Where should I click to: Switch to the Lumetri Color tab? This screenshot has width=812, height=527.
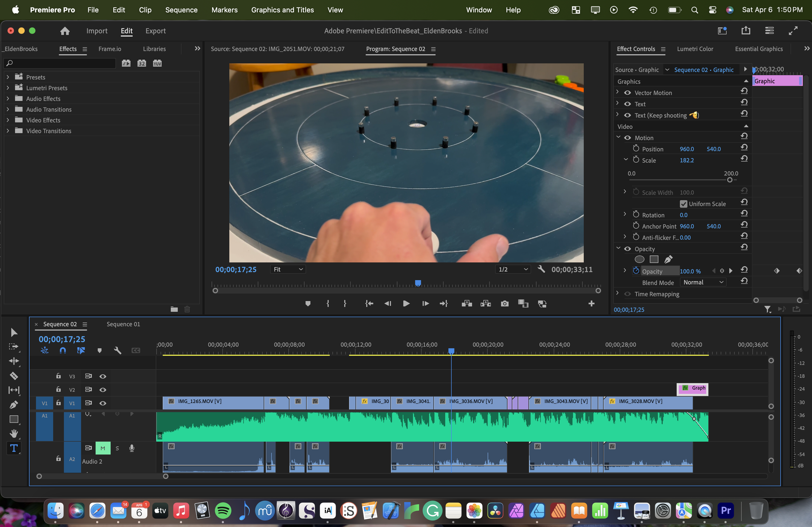(695, 49)
